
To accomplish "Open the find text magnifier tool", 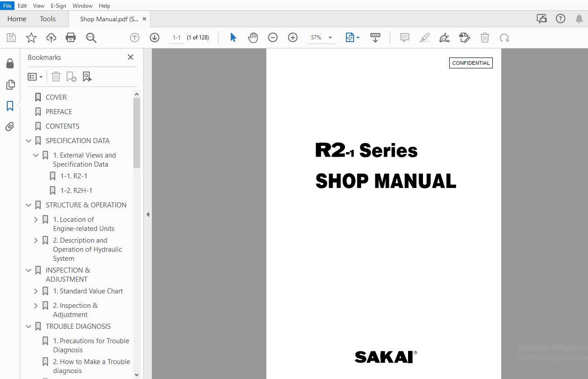I will [x=91, y=38].
